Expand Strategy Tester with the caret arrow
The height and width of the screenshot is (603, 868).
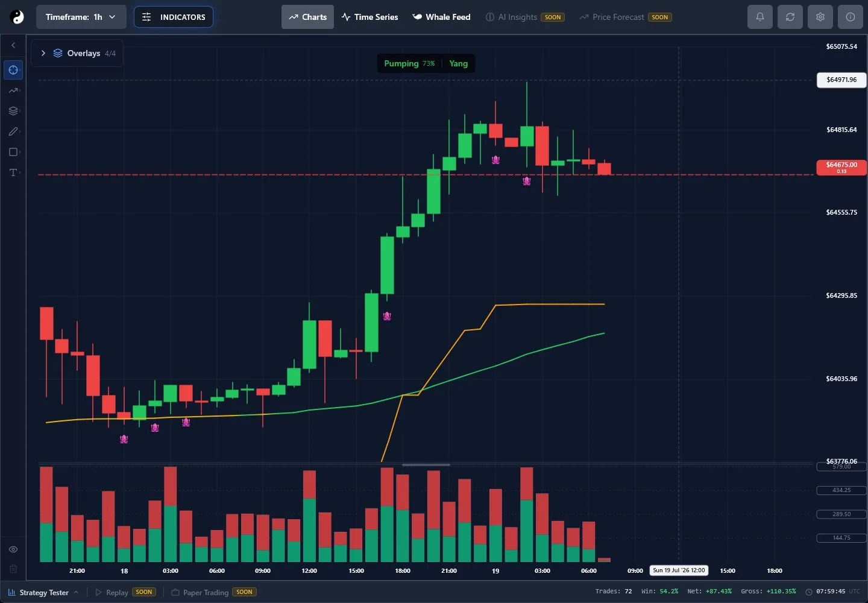[76, 592]
